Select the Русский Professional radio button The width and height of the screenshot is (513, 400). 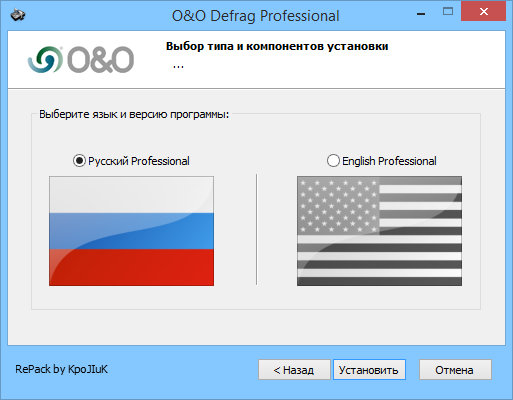click(x=79, y=161)
